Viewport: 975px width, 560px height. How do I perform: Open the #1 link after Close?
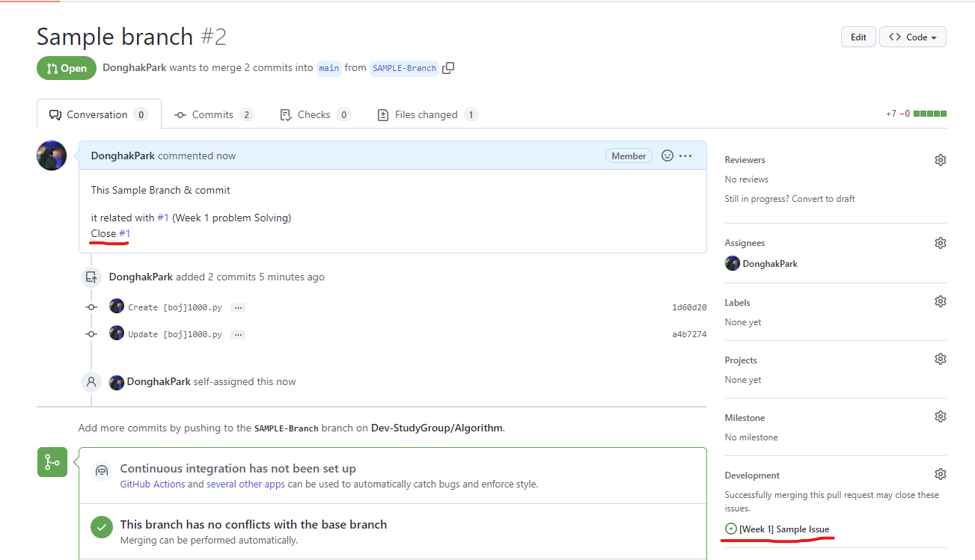tap(125, 233)
